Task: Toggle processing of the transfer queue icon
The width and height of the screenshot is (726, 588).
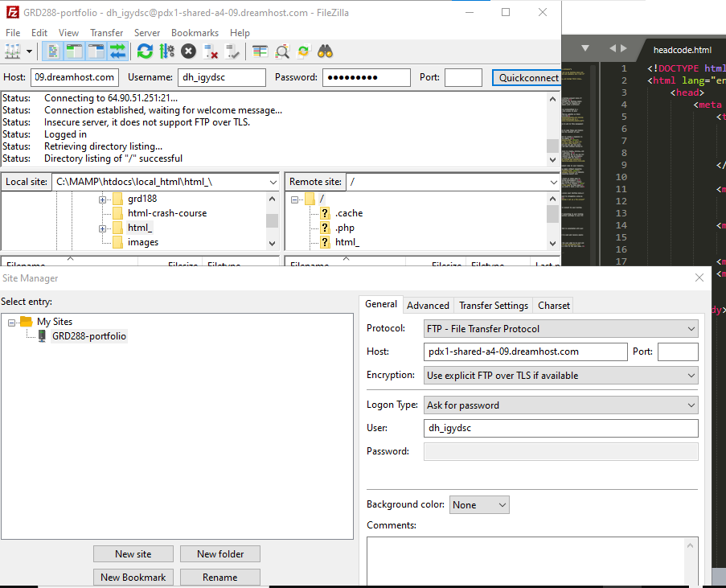Action: click(x=166, y=51)
